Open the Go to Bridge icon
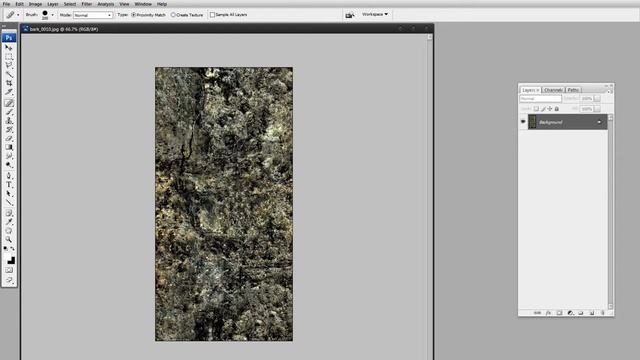 [349, 15]
